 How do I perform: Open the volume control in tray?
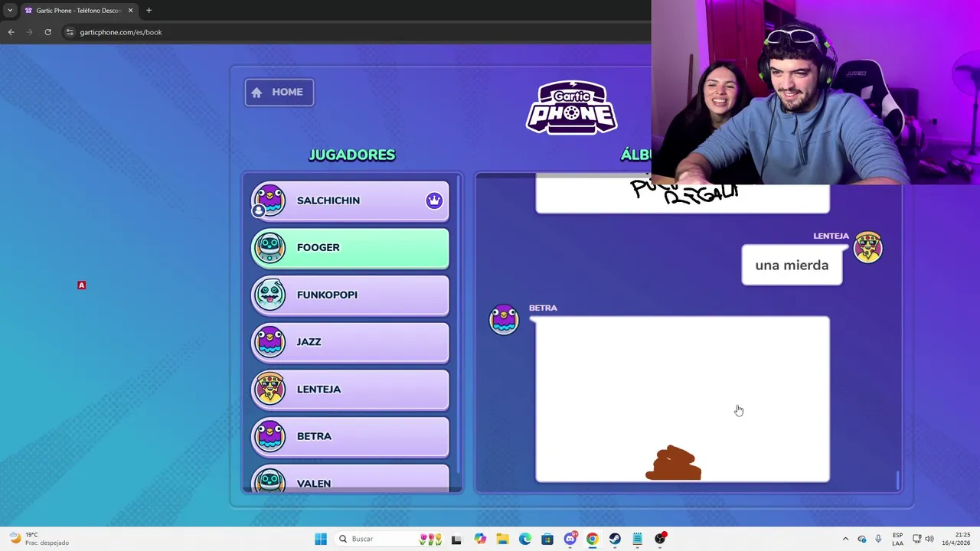[929, 539]
